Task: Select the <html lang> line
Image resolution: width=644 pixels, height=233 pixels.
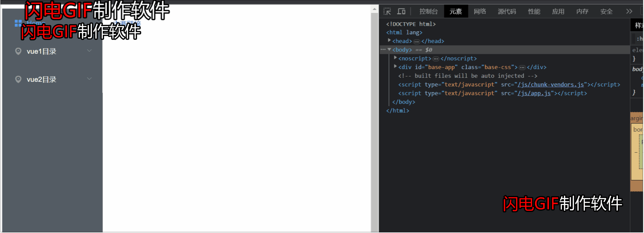Action: pos(404,33)
